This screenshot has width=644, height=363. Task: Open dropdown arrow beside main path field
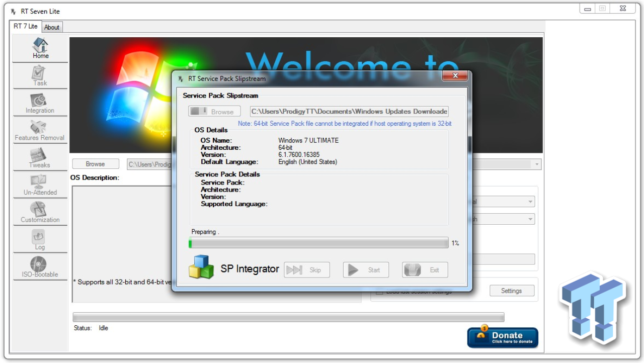[537, 164]
